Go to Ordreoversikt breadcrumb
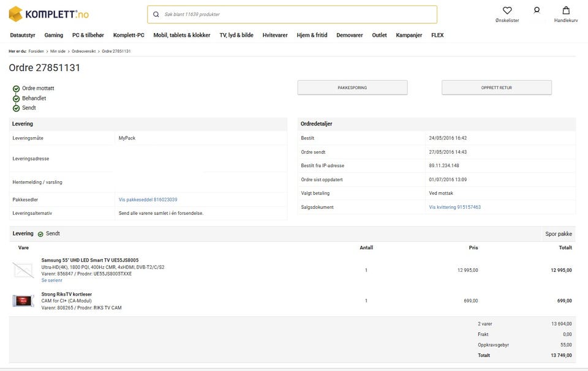 click(84, 51)
